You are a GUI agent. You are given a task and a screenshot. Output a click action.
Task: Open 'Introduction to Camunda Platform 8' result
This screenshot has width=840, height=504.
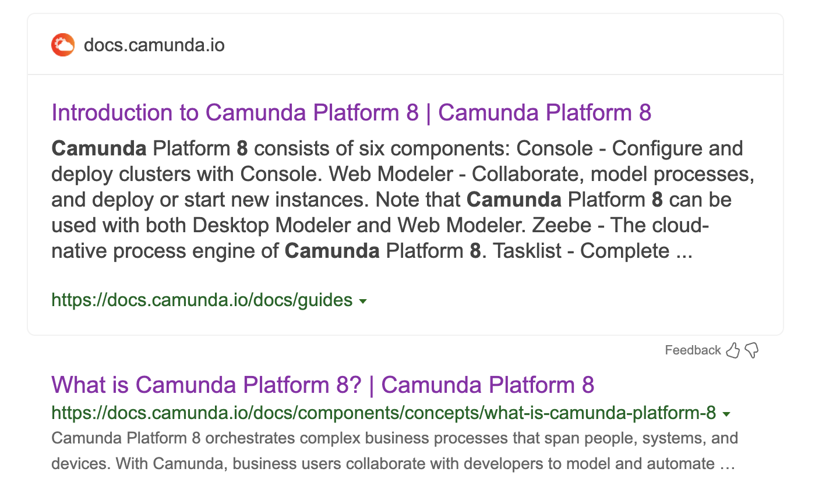351,112
